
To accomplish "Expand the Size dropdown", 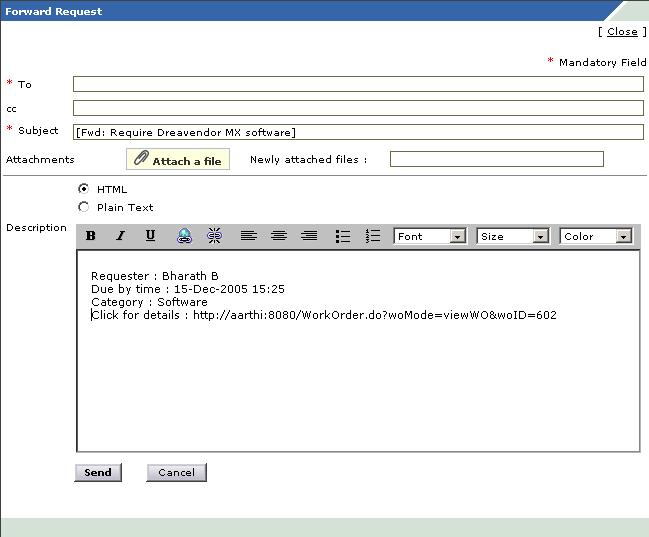I will (x=513, y=237).
